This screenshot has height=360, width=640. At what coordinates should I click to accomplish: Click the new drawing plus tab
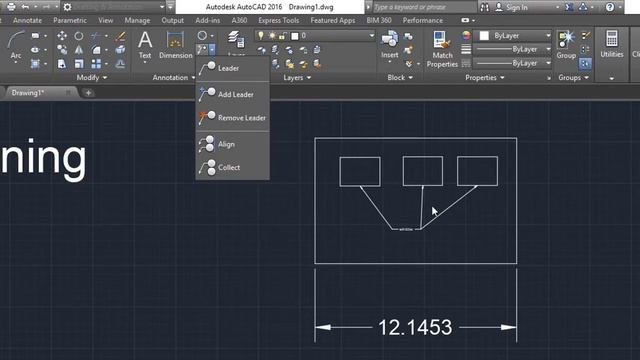pos(88,93)
